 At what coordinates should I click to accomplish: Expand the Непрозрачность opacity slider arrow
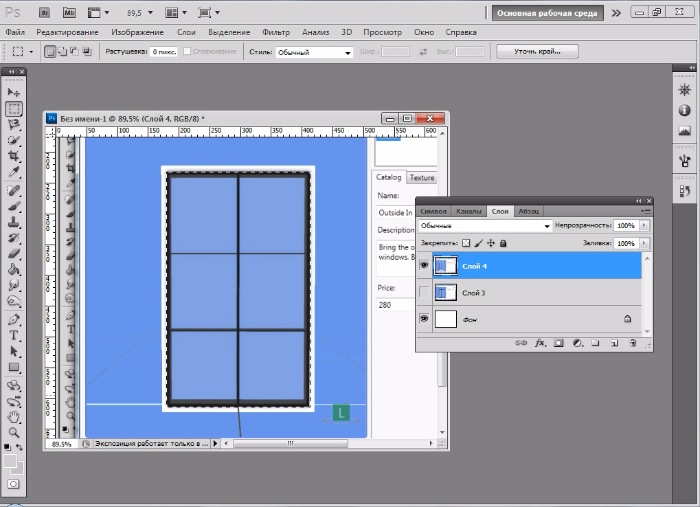(x=644, y=226)
